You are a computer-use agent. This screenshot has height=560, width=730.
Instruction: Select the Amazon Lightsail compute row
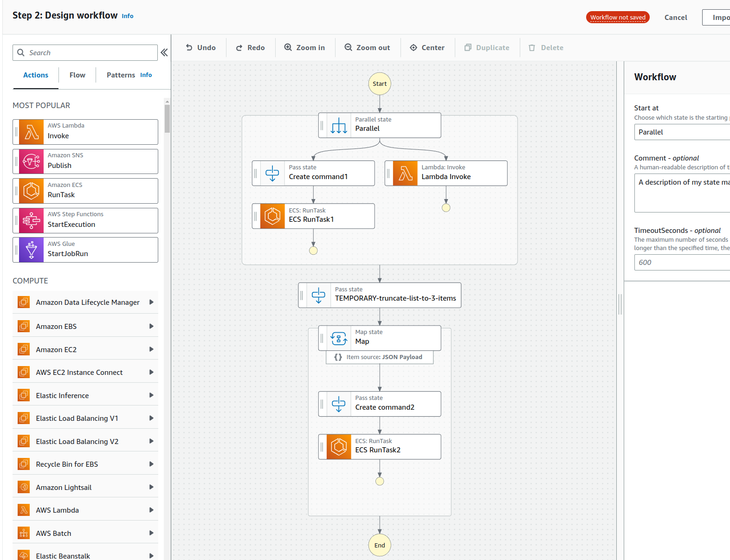85,487
